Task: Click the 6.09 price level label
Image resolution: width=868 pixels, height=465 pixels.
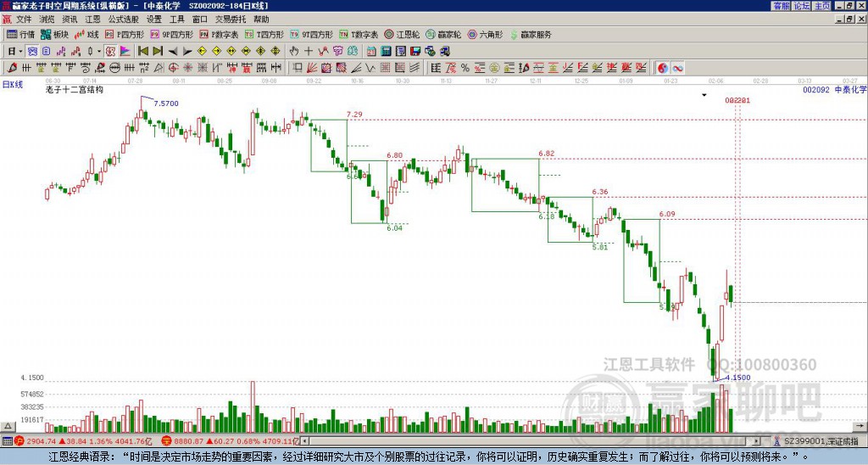Action: click(x=667, y=214)
